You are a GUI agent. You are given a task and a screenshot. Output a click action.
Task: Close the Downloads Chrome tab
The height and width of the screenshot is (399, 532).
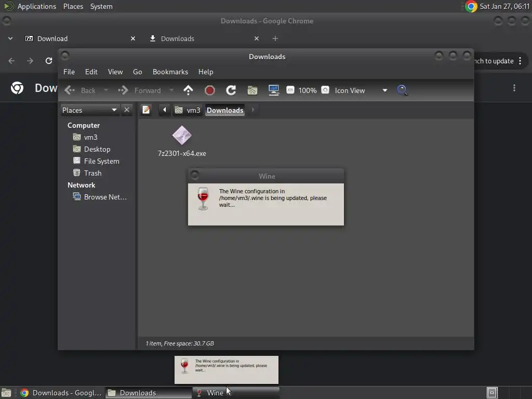257,38
